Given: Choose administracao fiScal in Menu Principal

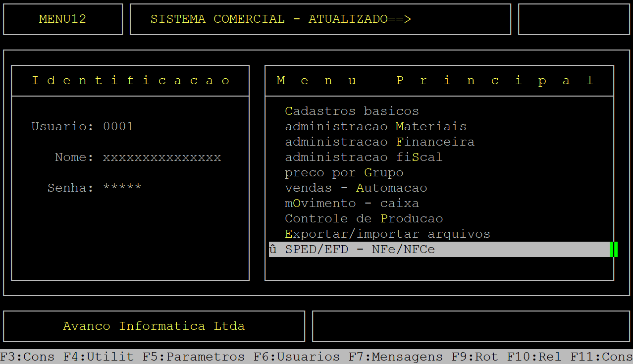Looking at the screenshot, I should pos(364,157).
